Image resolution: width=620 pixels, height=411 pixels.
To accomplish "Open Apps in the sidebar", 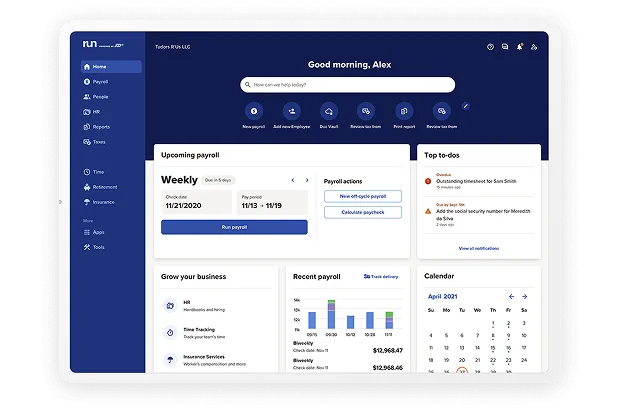I will (x=94, y=232).
